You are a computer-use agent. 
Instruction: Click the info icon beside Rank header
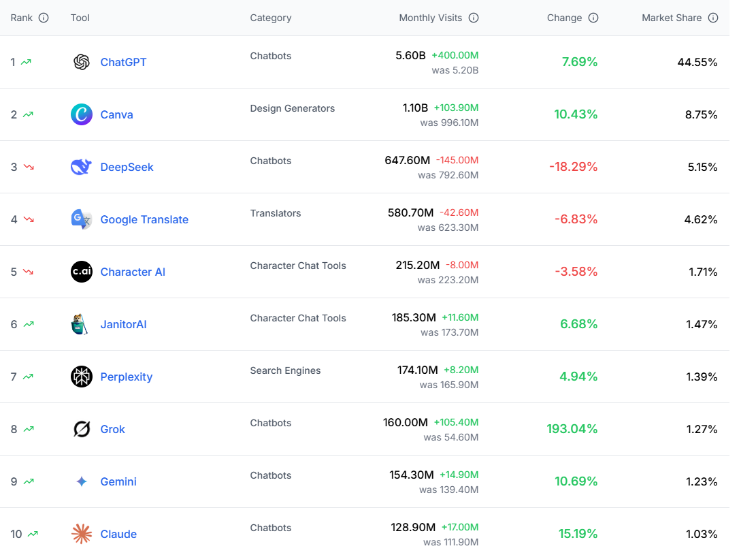tap(44, 18)
